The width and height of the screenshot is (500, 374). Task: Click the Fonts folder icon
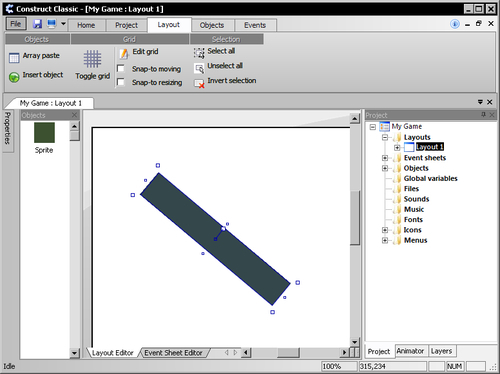pyautogui.click(x=397, y=220)
